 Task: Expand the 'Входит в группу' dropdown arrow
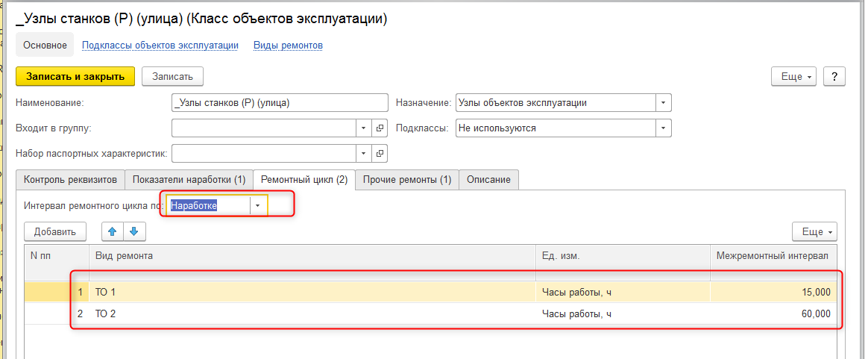point(364,128)
